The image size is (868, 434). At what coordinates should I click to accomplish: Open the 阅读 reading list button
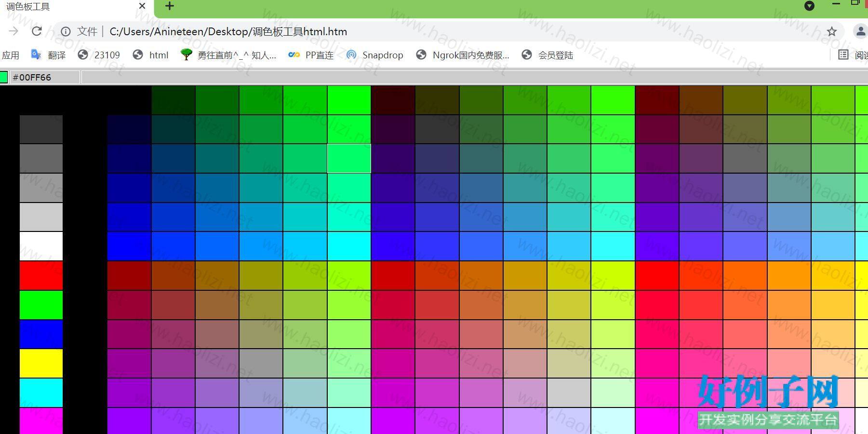click(853, 55)
